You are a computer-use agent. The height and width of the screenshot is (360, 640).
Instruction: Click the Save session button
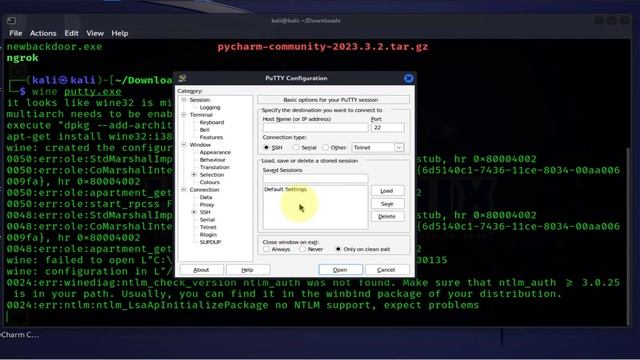coord(387,204)
